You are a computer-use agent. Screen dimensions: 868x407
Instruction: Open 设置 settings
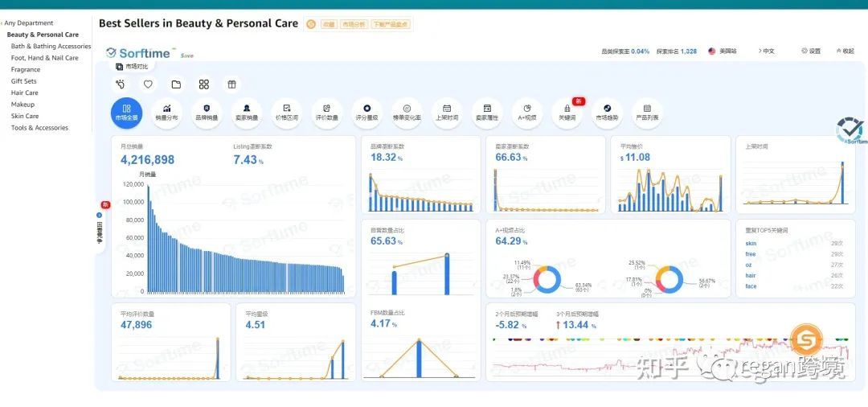[x=811, y=51]
